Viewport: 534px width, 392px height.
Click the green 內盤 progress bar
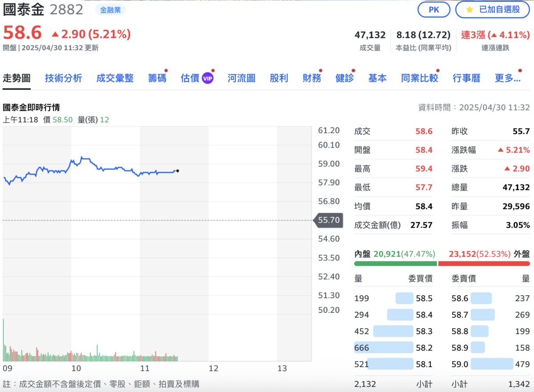click(x=396, y=263)
